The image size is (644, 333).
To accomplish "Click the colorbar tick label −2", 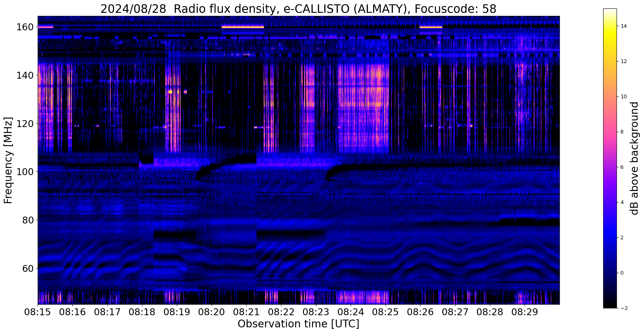I will (x=624, y=308).
